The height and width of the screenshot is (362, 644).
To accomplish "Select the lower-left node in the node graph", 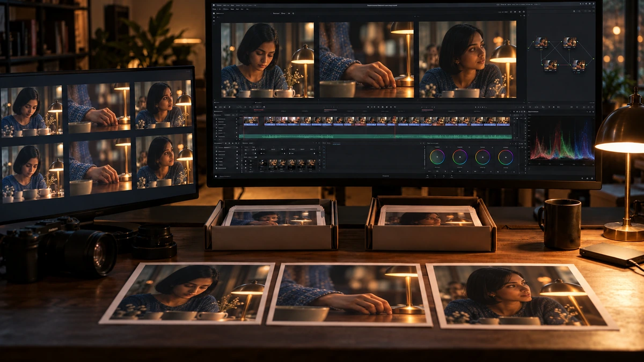I will [550, 65].
